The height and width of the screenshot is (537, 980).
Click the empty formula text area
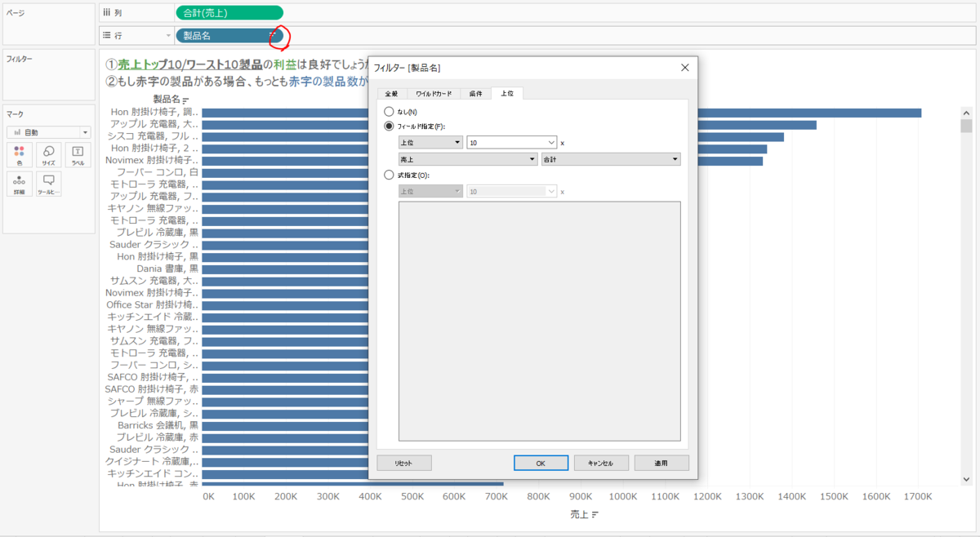coord(539,321)
